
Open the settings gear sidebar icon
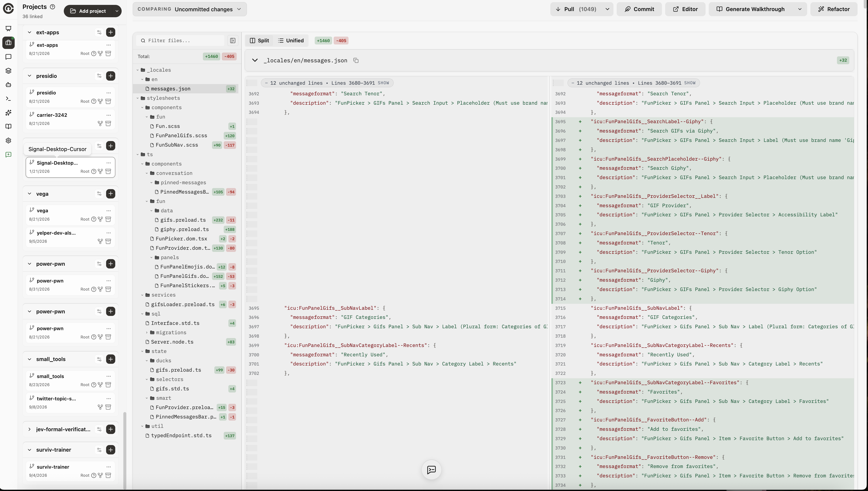9,141
